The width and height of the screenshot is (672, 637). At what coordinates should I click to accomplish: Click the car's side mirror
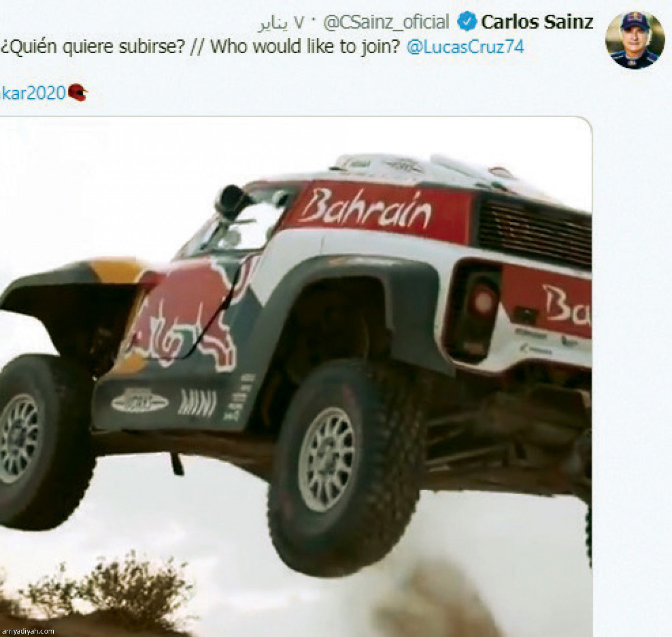[x=232, y=203]
